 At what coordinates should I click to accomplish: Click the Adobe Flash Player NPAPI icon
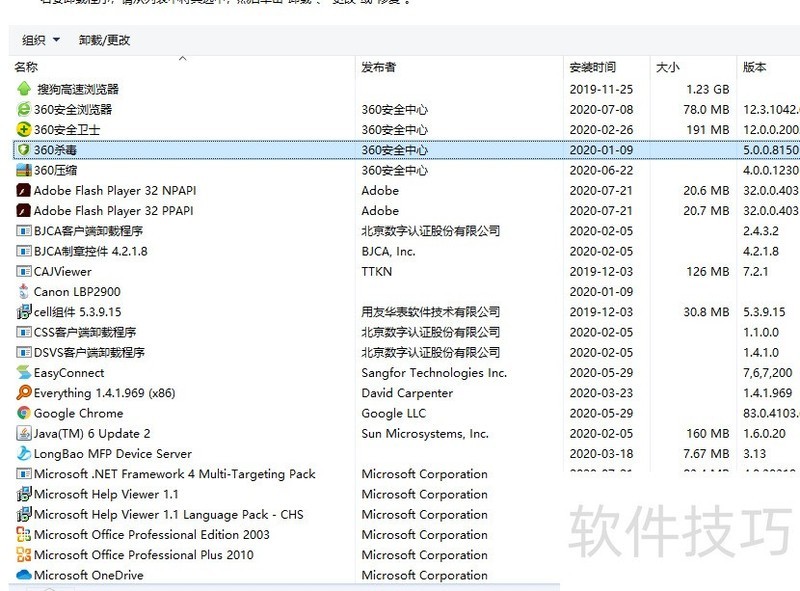pos(24,190)
